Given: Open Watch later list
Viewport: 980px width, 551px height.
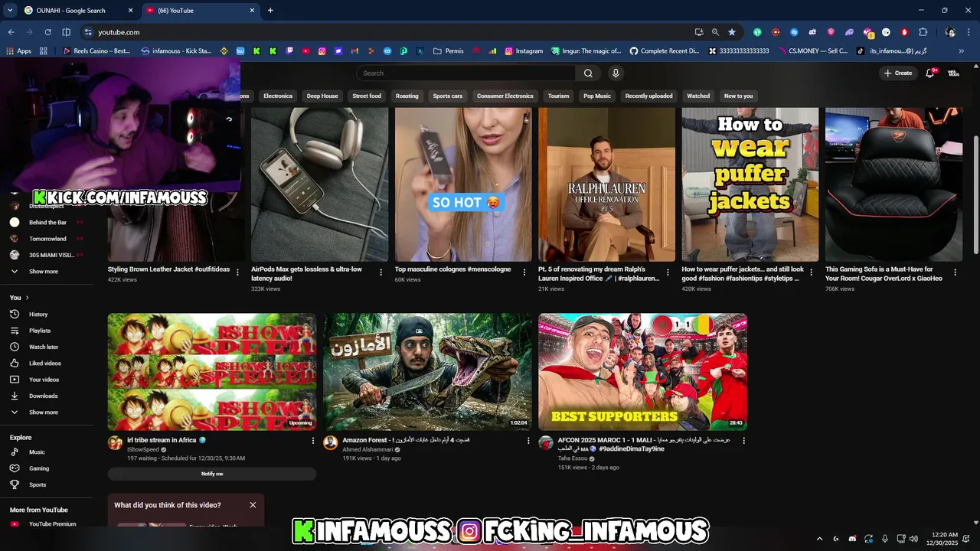Looking at the screenshot, I should pos(43,347).
